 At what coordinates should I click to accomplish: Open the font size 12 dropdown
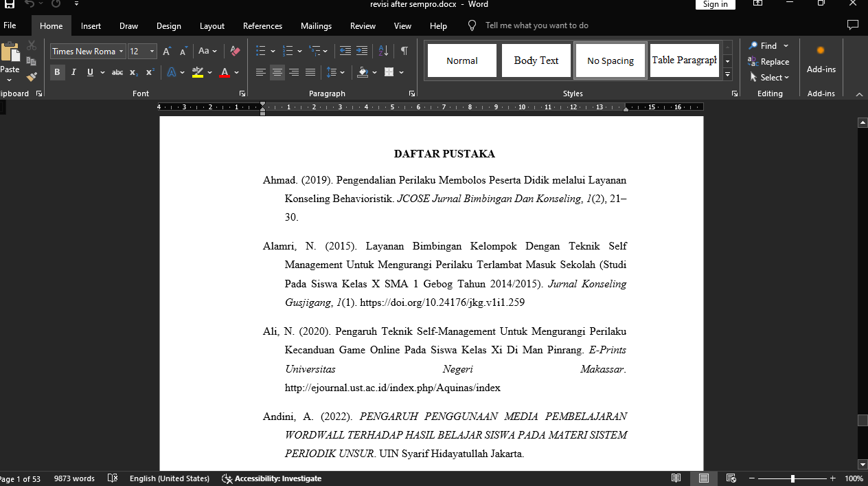click(x=152, y=52)
